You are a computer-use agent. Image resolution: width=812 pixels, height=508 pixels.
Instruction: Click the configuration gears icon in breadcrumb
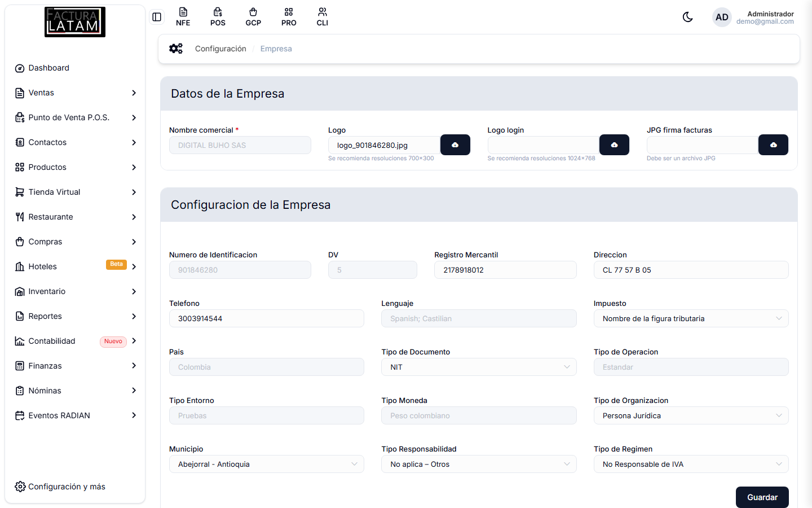click(176, 49)
